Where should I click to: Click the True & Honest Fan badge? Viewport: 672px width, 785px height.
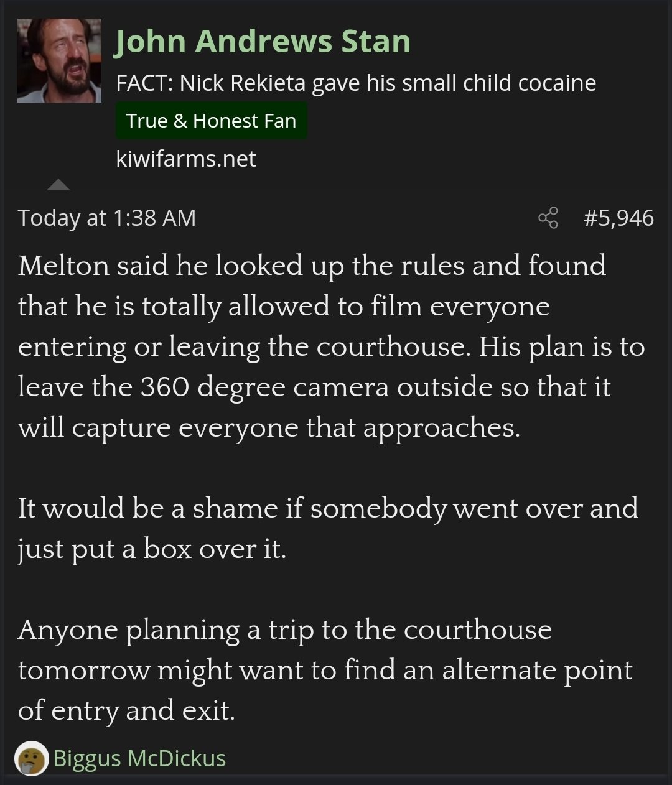click(x=211, y=121)
